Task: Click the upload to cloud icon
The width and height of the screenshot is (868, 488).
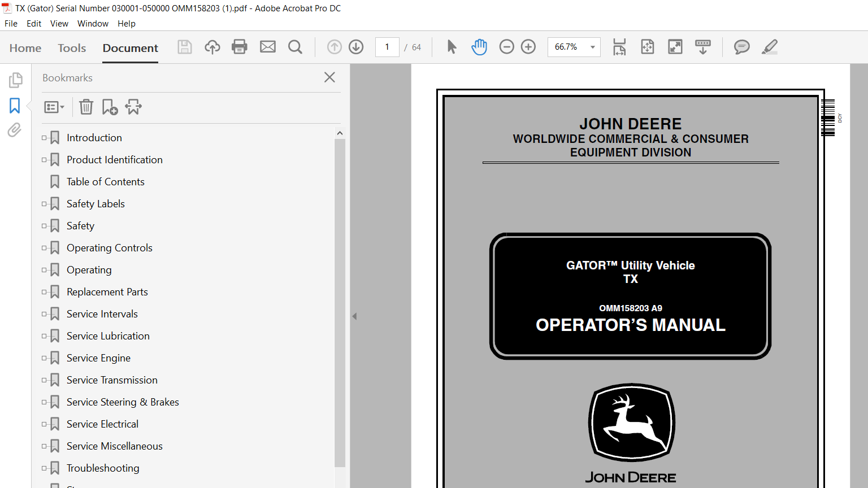Action: tap(212, 47)
